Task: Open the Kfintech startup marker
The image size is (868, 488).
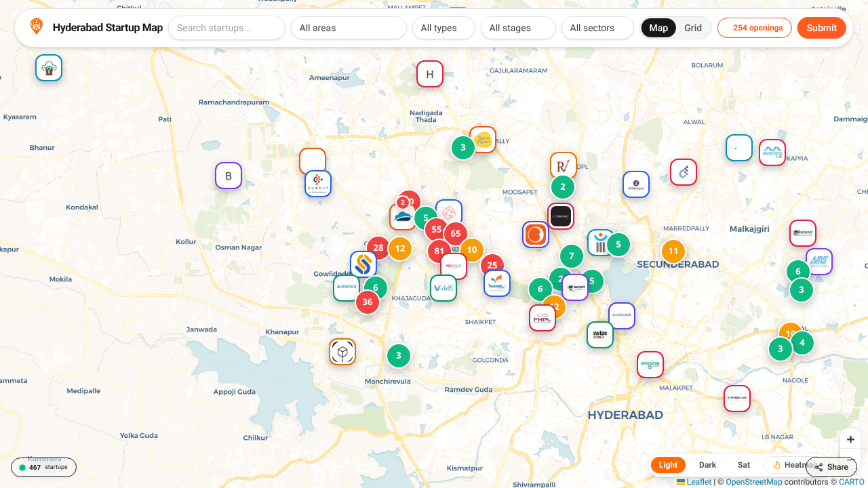Action: (x=347, y=288)
